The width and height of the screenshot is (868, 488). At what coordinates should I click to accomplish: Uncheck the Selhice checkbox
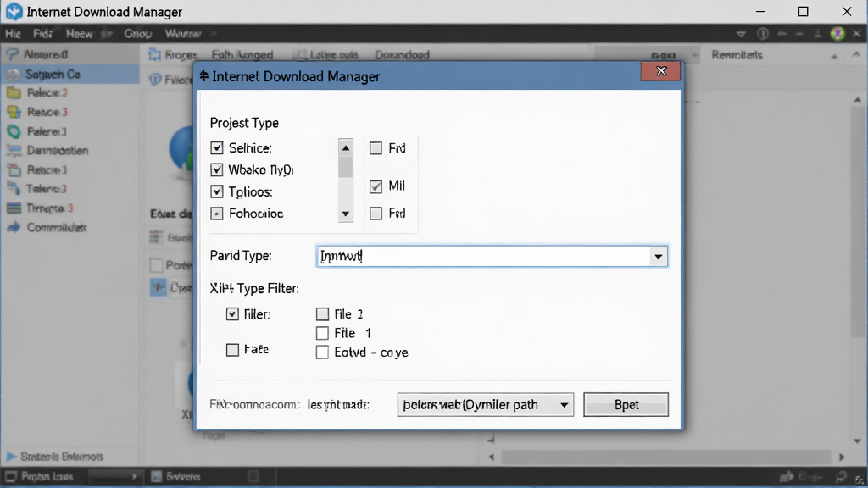coord(217,147)
